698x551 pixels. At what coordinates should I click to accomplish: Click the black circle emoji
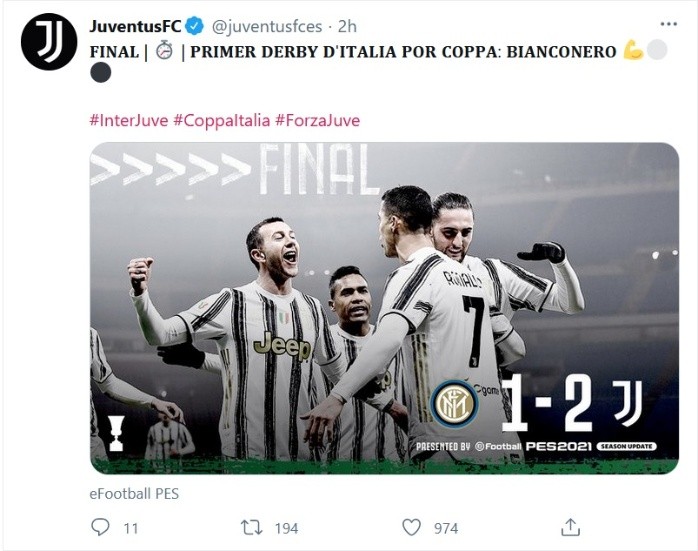click(x=101, y=72)
